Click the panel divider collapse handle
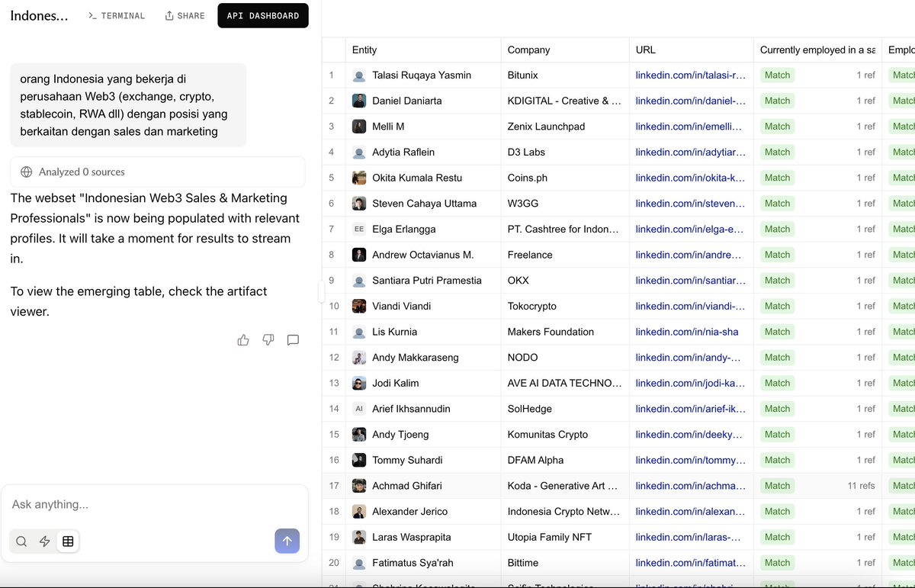The width and height of the screenshot is (915, 588). pos(322,292)
